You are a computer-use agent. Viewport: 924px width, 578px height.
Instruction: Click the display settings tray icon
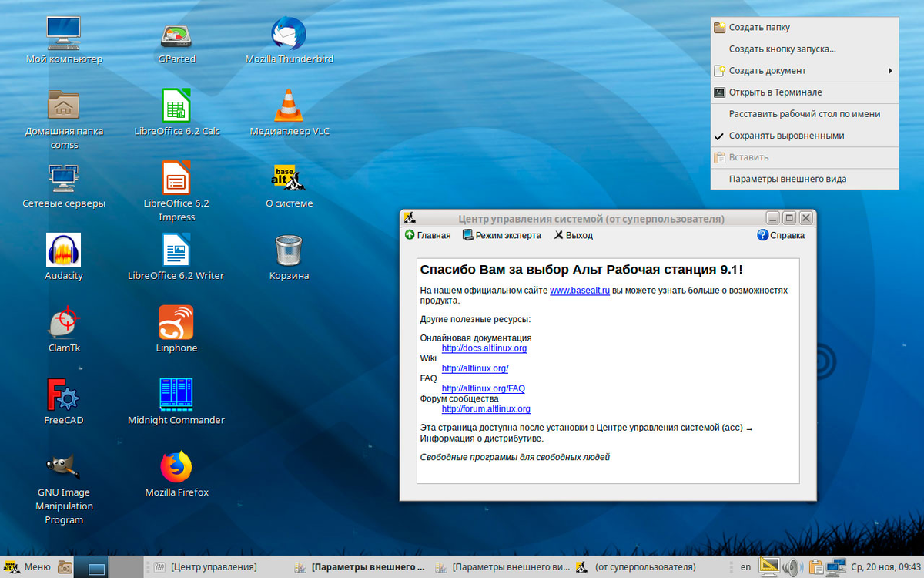[768, 567]
